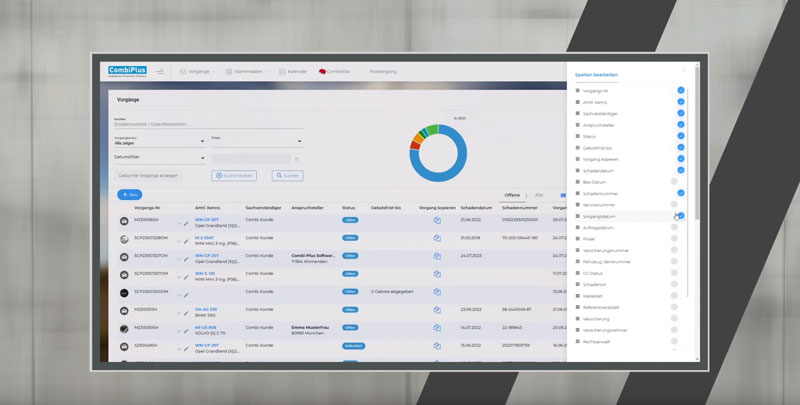Click edit pencil for row SCP23001328OM
The height and width of the screenshot is (405, 800).
186,238
